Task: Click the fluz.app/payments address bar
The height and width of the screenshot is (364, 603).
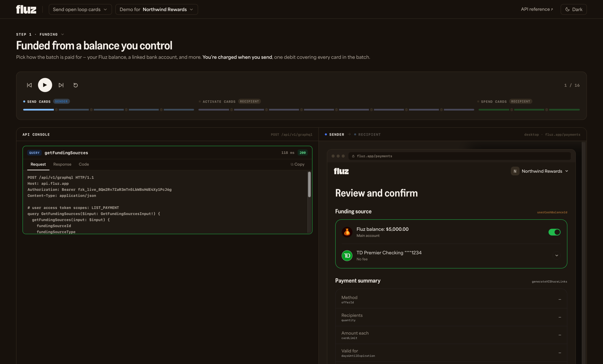Action: pos(459,156)
